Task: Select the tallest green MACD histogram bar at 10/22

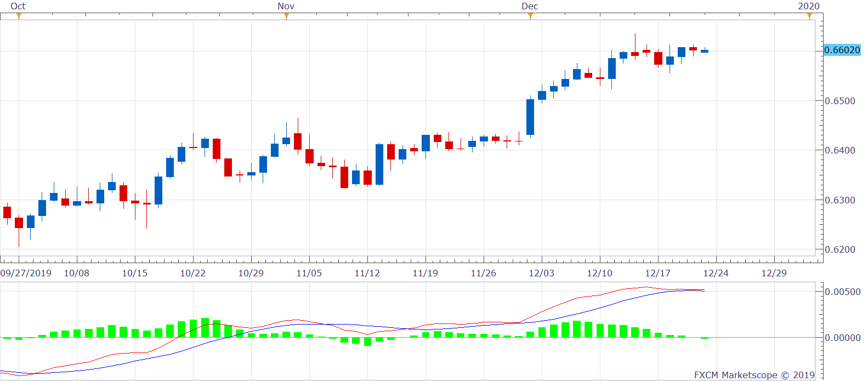Action: [205, 328]
